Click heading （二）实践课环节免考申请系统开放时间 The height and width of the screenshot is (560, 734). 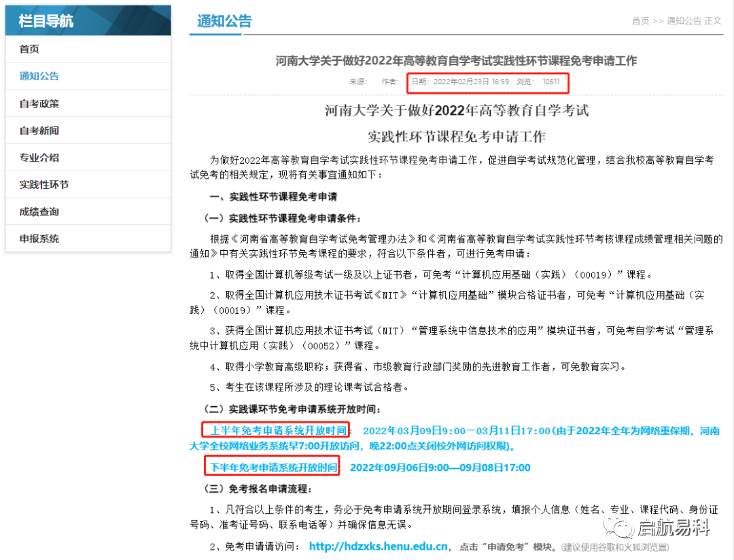tap(292, 409)
